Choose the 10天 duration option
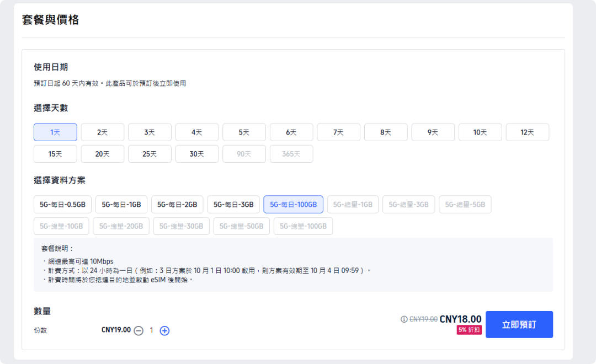 tap(481, 132)
